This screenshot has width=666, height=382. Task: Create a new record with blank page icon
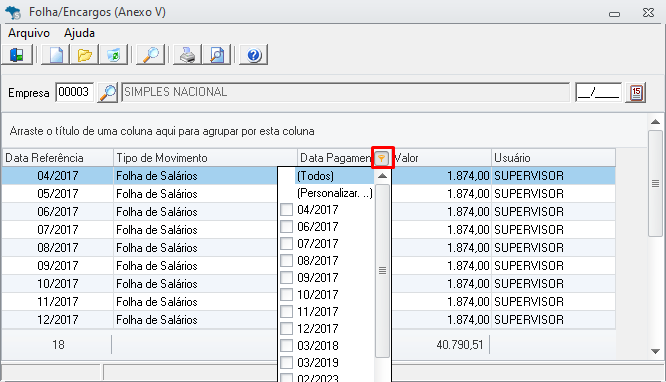coord(56,55)
